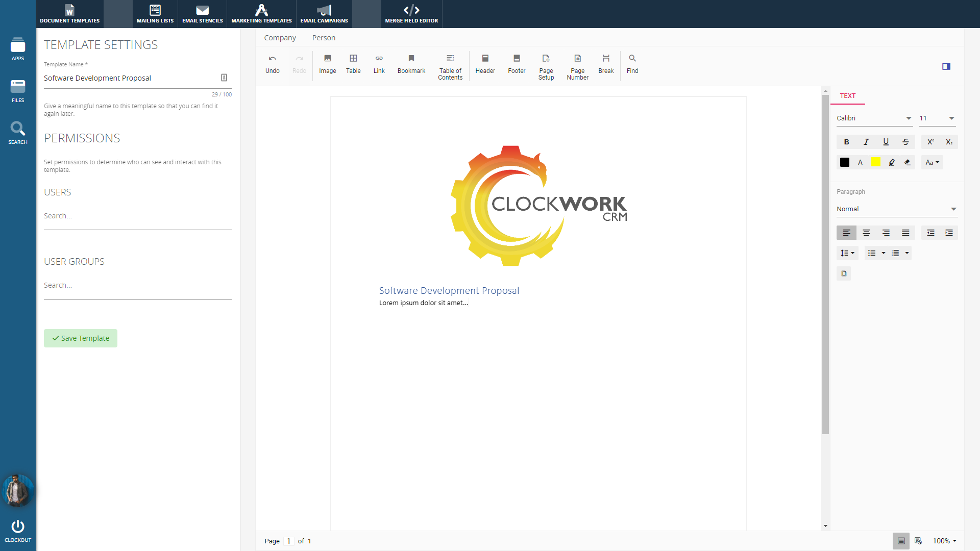Toggle Italic text formatting
The width and height of the screenshot is (980, 551).
click(x=866, y=142)
